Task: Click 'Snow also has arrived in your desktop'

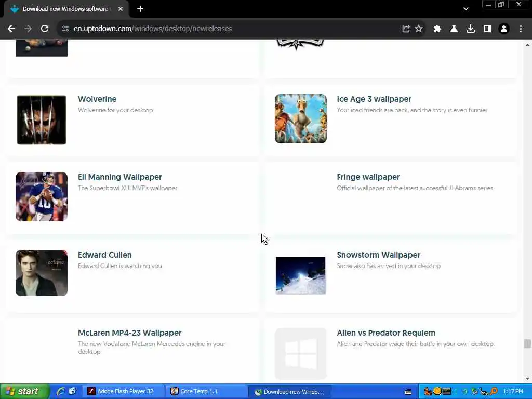Action: [x=389, y=266]
